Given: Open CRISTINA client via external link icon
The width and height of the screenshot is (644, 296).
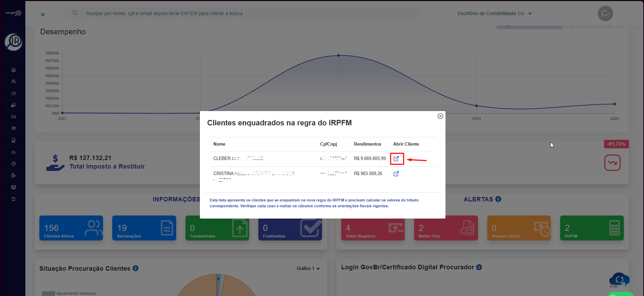Looking at the screenshot, I should 396,174.
